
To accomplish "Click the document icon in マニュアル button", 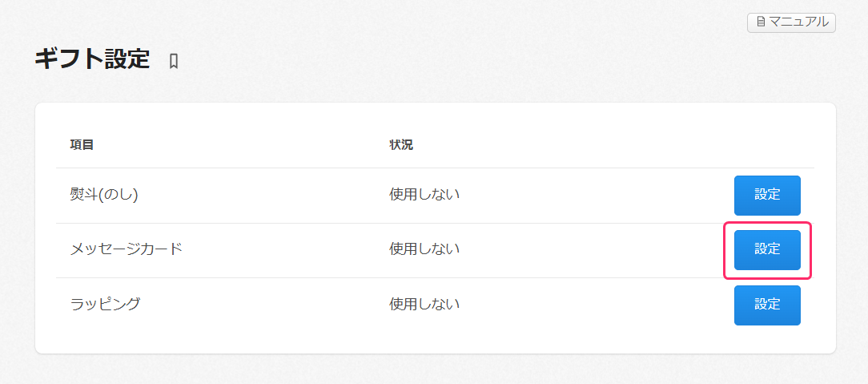I will click(x=760, y=22).
